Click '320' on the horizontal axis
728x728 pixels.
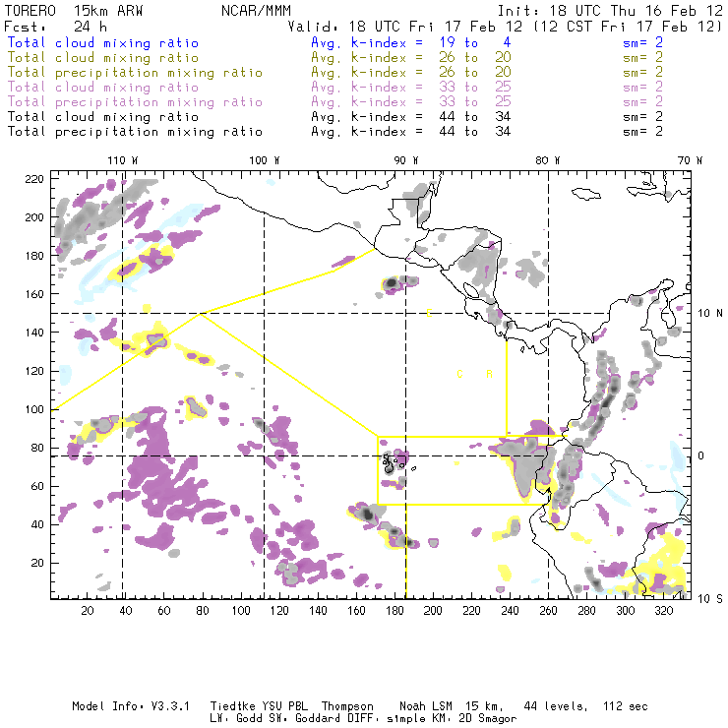pyautogui.click(x=664, y=611)
